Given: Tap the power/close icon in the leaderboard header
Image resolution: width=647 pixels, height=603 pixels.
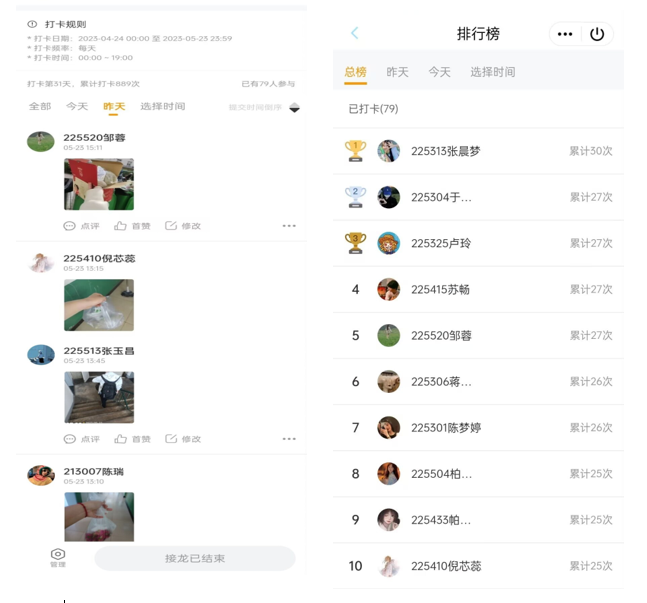Looking at the screenshot, I should tap(597, 34).
